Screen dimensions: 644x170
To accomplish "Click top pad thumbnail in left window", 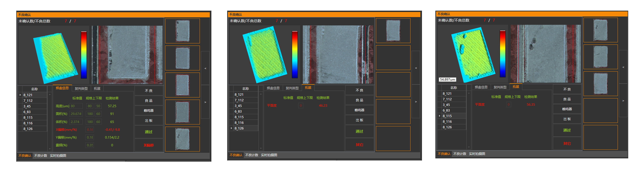I will pyautogui.click(x=183, y=31).
